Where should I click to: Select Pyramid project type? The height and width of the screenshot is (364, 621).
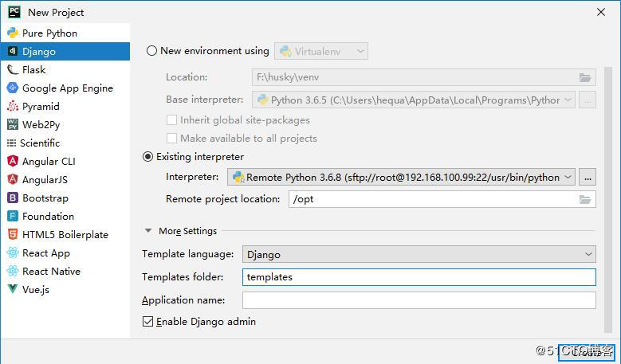coord(65,106)
